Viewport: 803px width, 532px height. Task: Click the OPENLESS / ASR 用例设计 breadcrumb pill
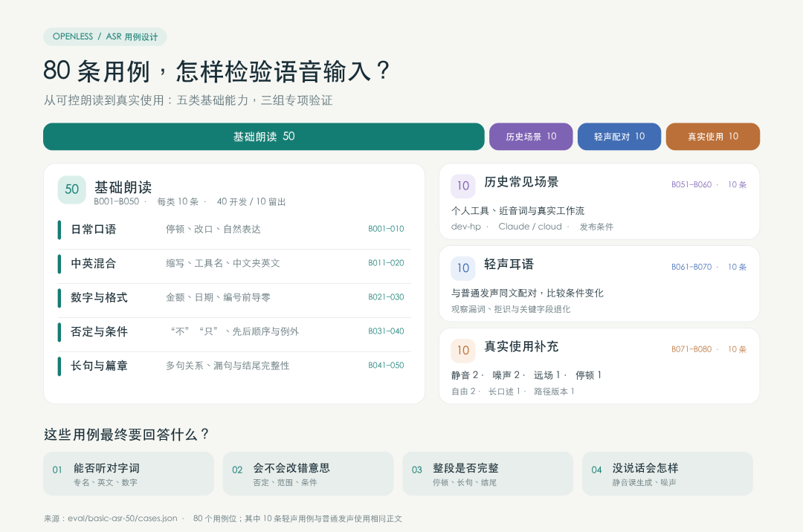pos(105,37)
